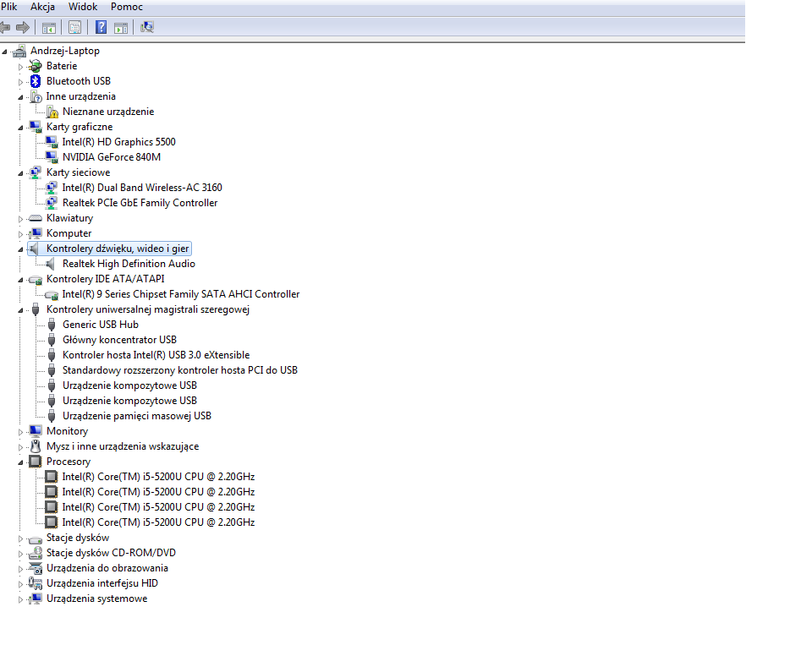Click the Nieznane urządzenie warning icon

pos(52,112)
